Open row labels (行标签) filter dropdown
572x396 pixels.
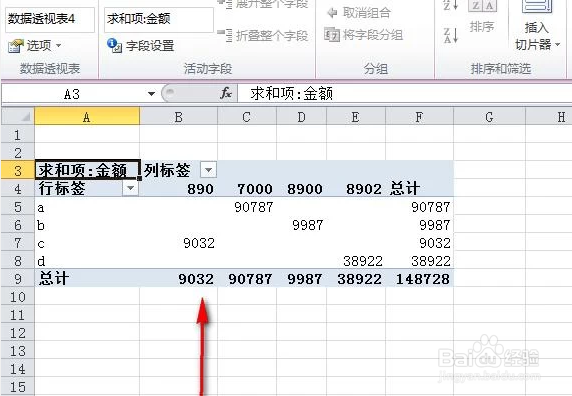point(130,188)
